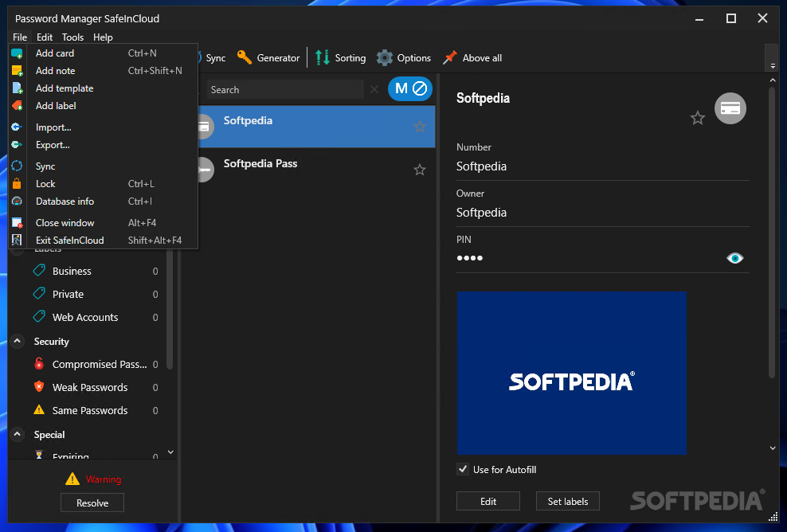The image size is (787, 532).
Task: Click the Add note menu icon
Action: 17,71
